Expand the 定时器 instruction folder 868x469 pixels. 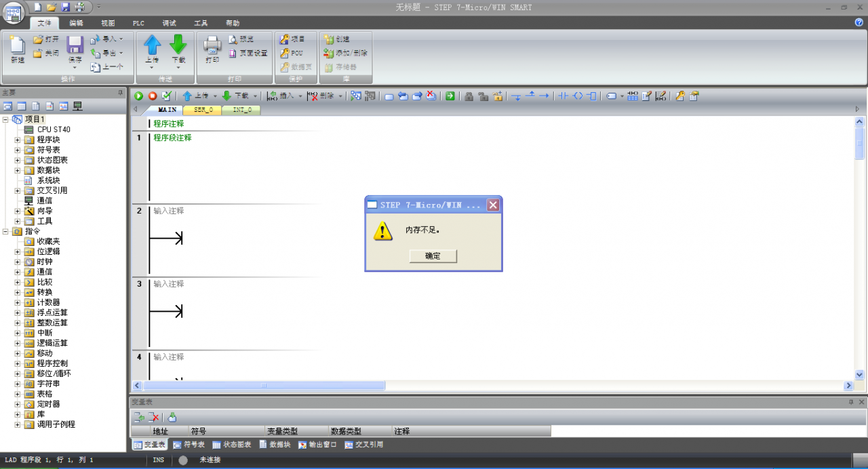coord(18,404)
